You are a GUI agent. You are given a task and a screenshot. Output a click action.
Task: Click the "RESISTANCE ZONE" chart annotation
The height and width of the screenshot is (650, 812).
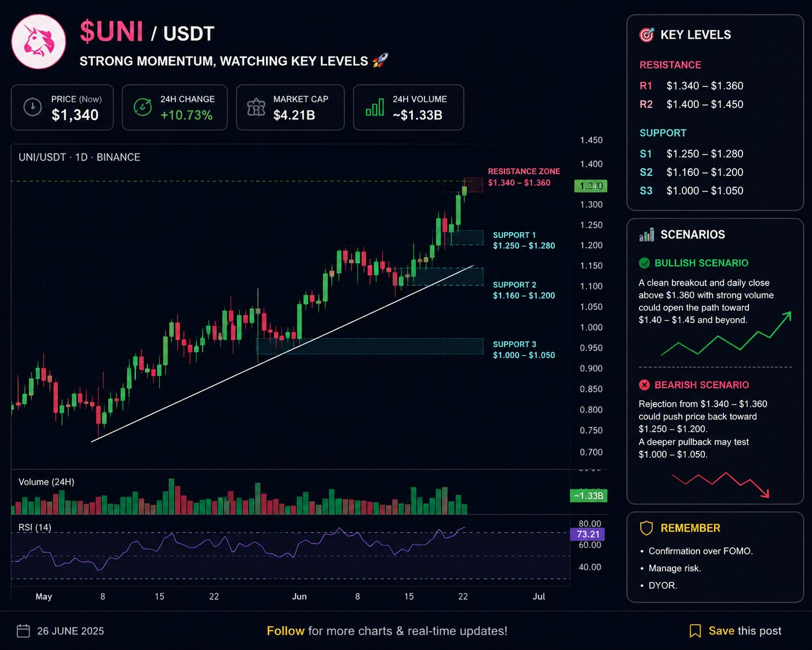coord(524,171)
